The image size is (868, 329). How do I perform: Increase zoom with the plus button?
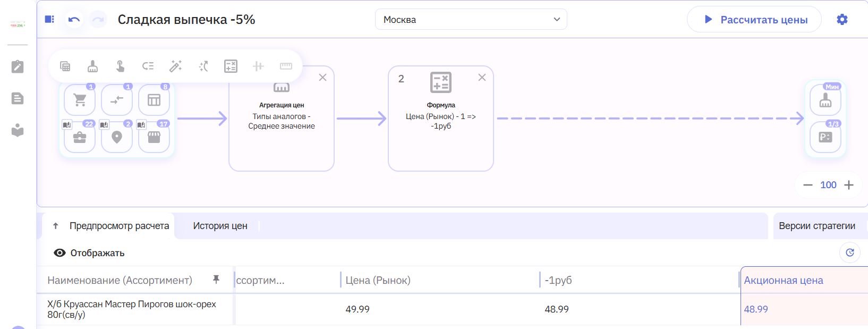click(849, 185)
